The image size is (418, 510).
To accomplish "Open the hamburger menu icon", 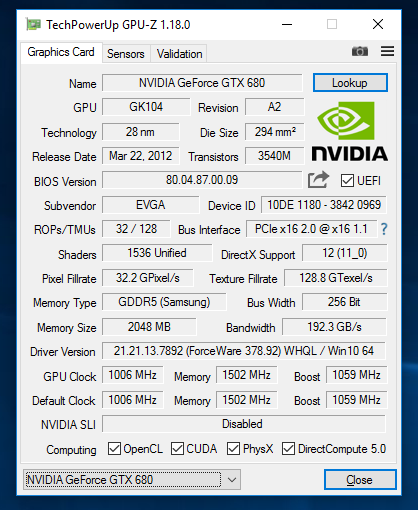I will pos(387,51).
